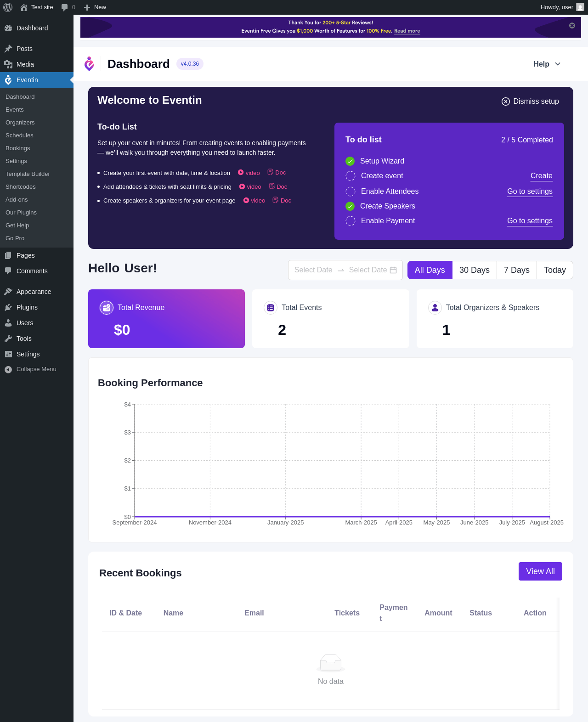The width and height of the screenshot is (588, 722).
Task: Toggle the Create event incomplete circle
Action: pos(351,176)
